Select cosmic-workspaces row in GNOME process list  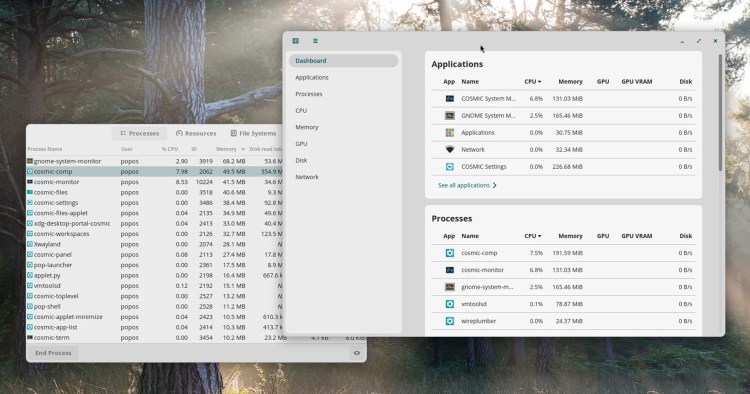(x=155, y=234)
